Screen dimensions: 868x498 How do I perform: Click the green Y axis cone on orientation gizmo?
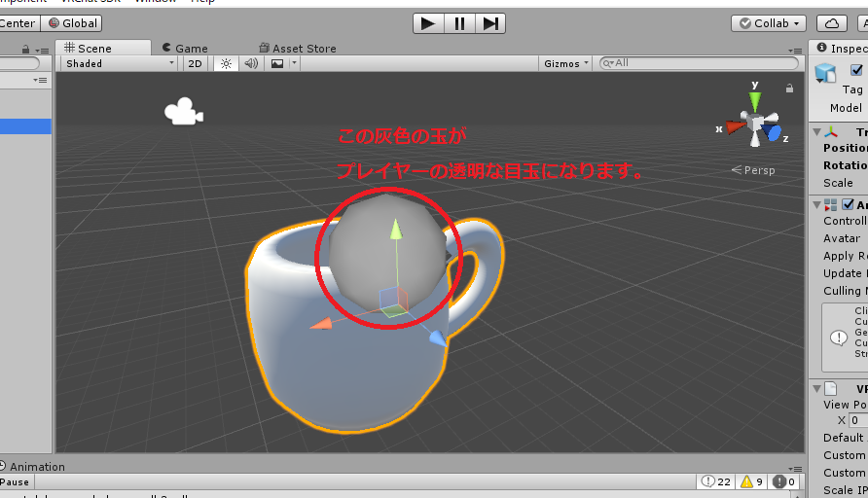(x=754, y=101)
